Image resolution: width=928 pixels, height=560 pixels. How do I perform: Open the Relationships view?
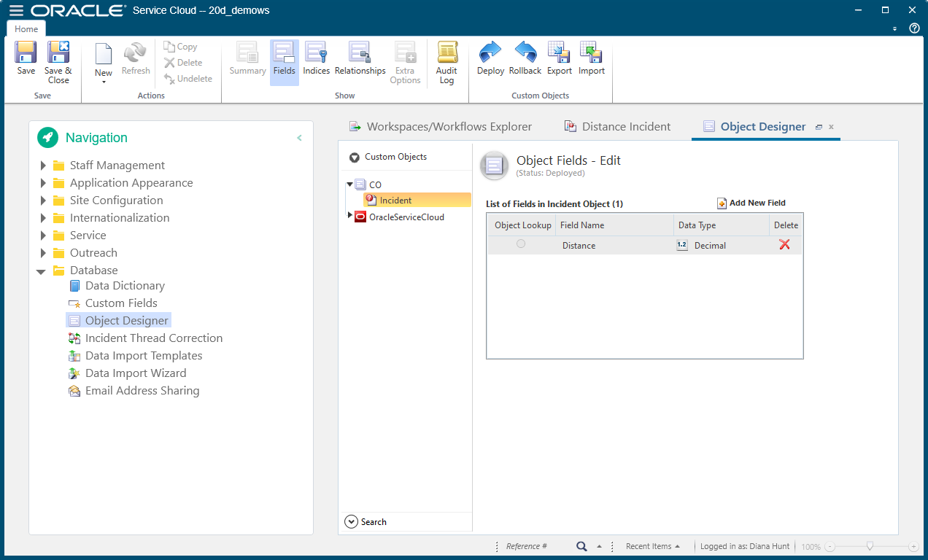pos(360,58)
